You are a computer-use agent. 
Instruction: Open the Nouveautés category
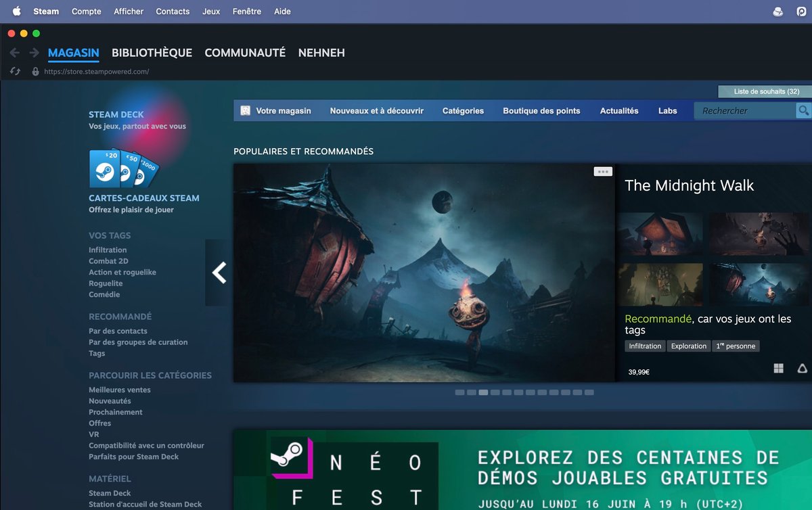point(110,401)
